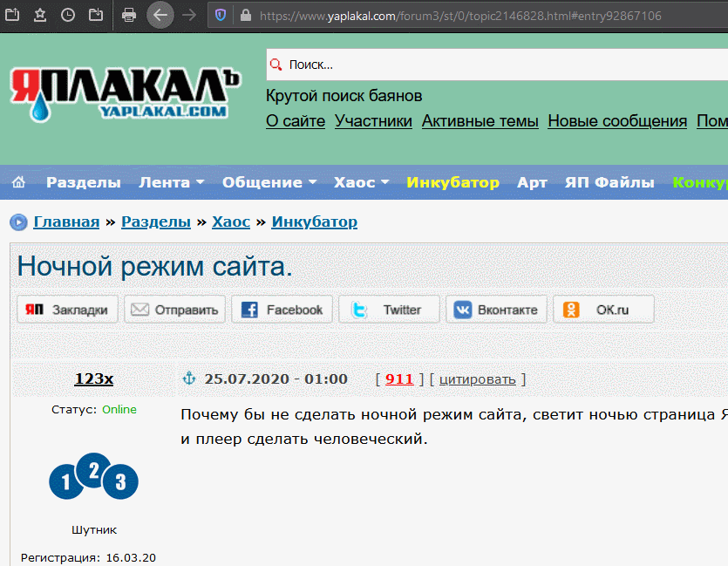
Task: Click the browser back arrow button
Action: [160, 15]
